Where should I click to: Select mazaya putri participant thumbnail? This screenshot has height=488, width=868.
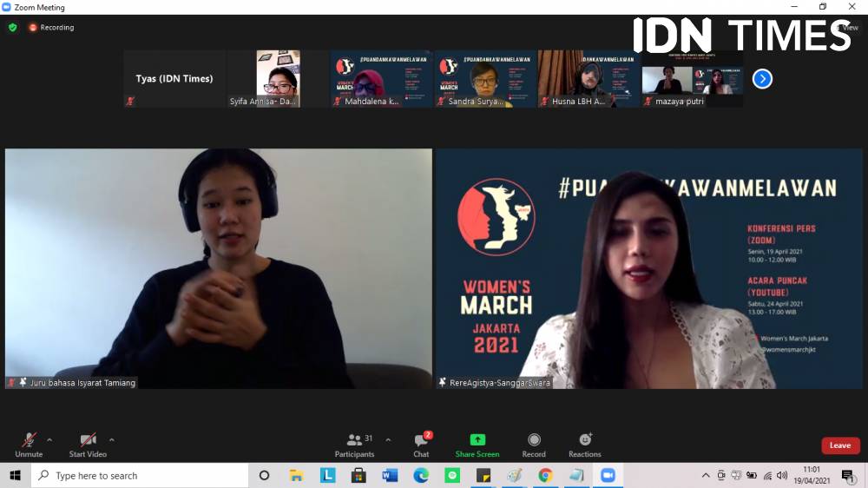(x=693, y=79)
